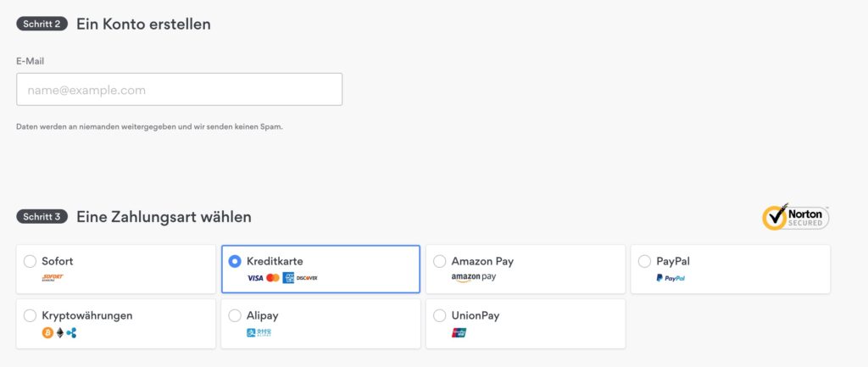868x367 pixels.
Task: Click the 'Ein Konto erstellen' heading
Action: [x=143, y=25]
